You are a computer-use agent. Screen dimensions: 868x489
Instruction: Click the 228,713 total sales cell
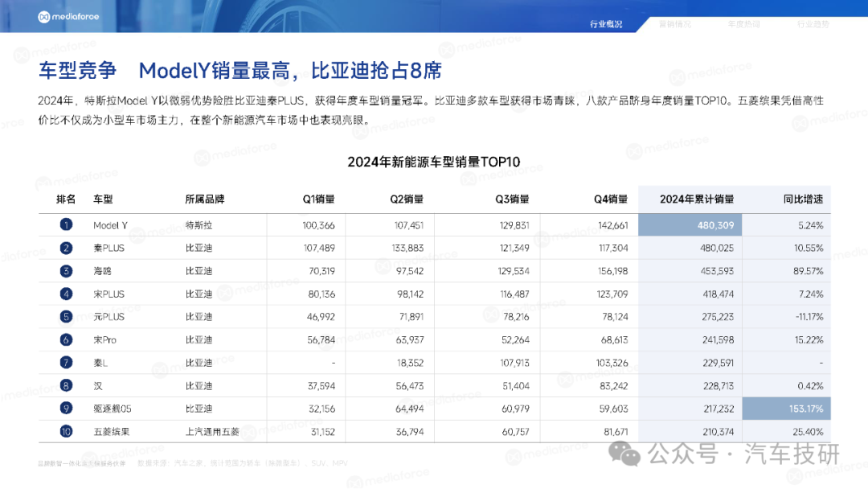click(x=718, y=386)
